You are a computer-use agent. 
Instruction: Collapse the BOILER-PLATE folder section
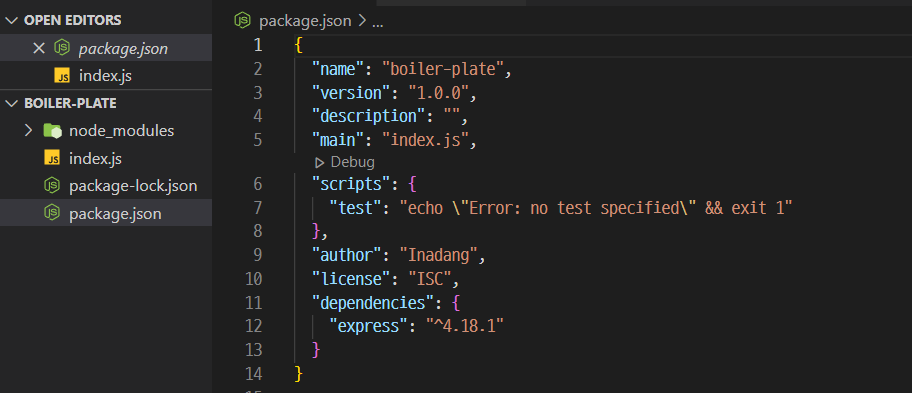pos(12,103)
